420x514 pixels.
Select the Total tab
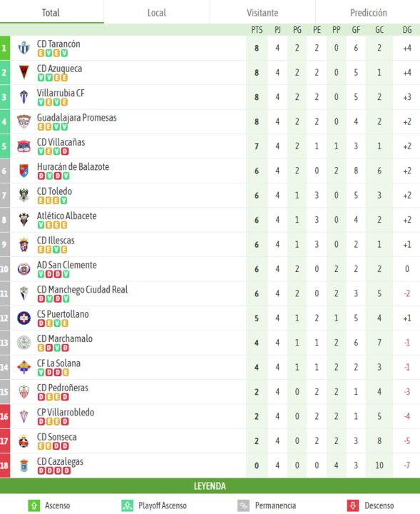pos(51,12)
